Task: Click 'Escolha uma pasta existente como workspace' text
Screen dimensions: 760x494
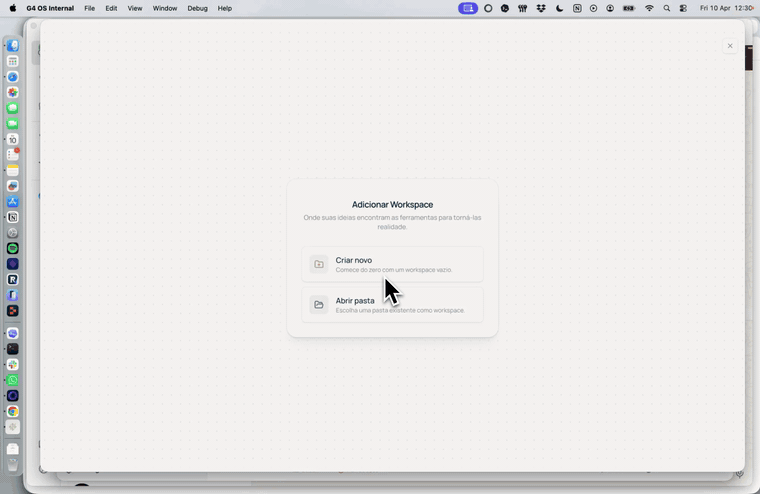Action: [x=400, y=310]
